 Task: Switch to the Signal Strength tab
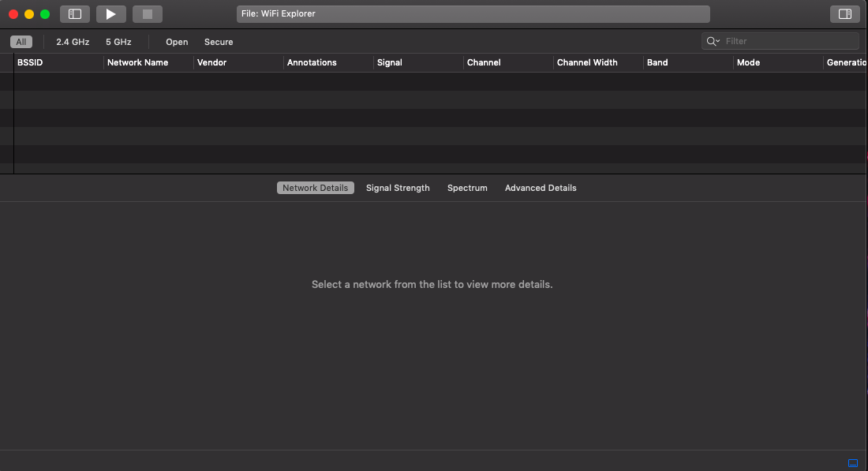pyautogui.click(x=398, y=188)
